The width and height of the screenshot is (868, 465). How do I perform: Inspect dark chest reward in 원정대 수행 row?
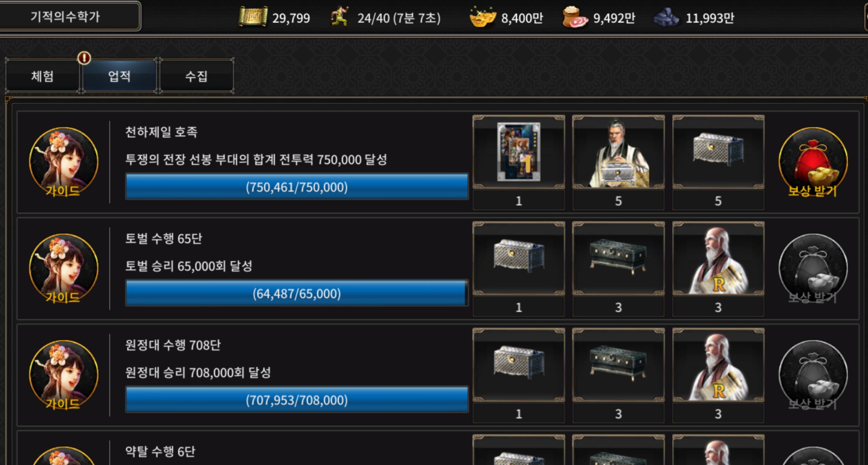pos(618,365)
